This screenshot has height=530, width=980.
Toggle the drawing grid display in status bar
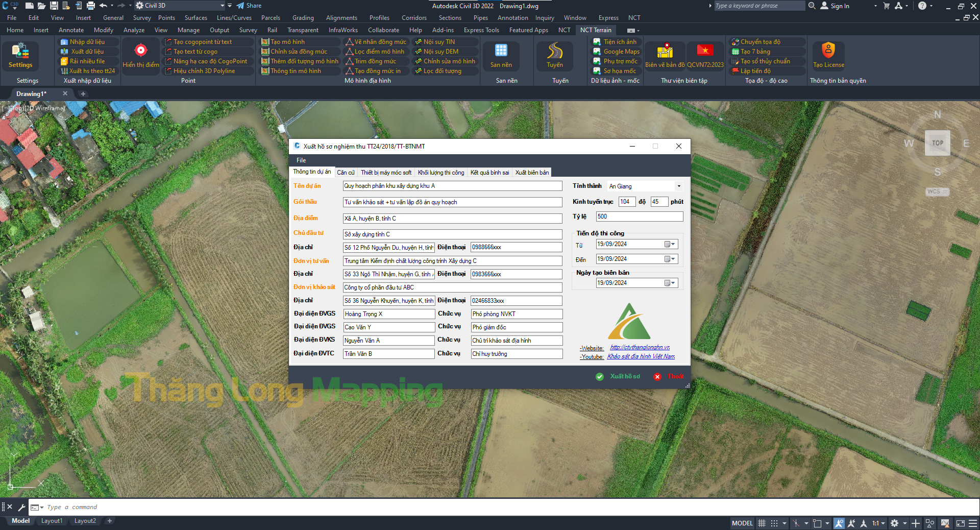tap(762, 523)
